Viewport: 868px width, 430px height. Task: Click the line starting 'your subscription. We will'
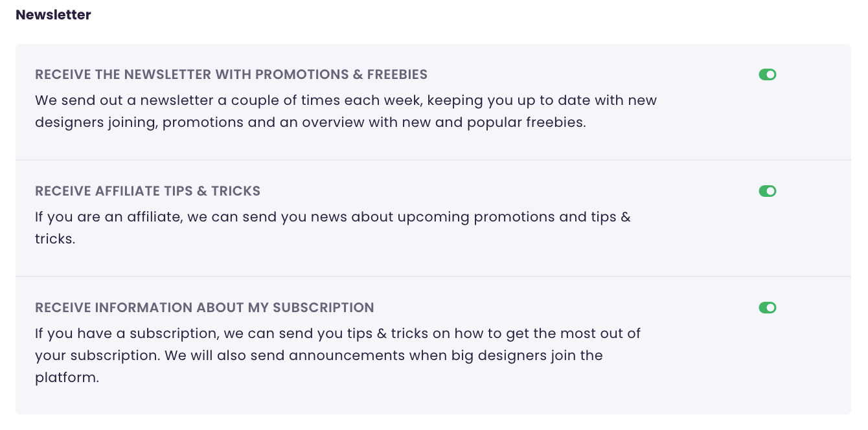tap(319, 356)
